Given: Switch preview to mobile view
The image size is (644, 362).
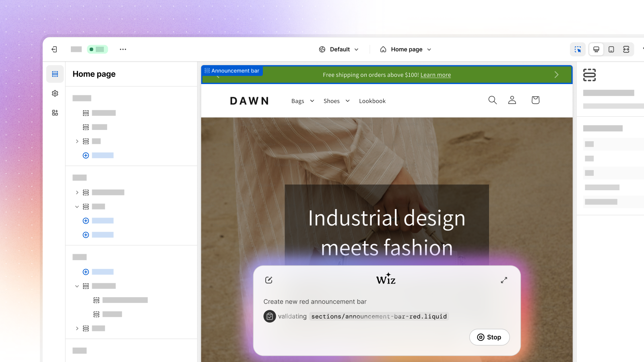Looking at the screenshot, I should tap(611, 49).
